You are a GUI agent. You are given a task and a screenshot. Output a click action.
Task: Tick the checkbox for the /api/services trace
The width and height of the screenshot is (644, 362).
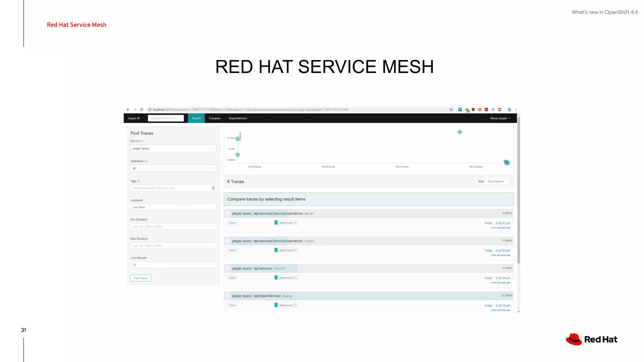point(227,268)
